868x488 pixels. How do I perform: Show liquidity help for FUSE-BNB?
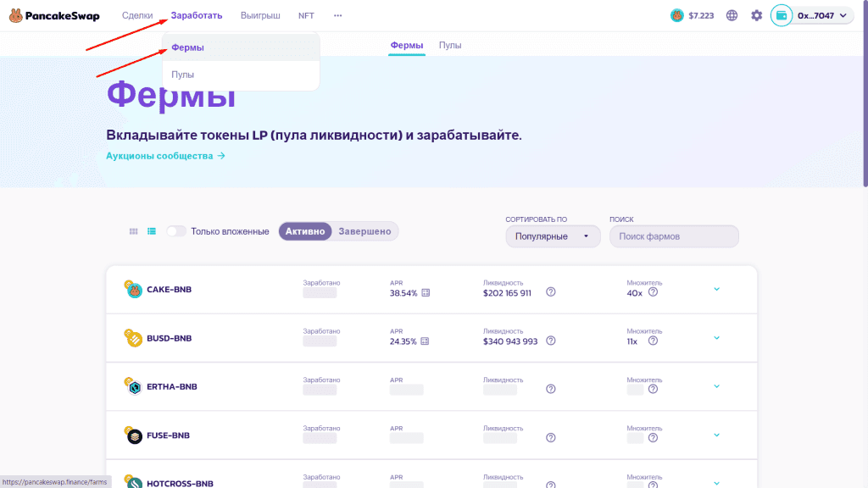click(550, 438)
